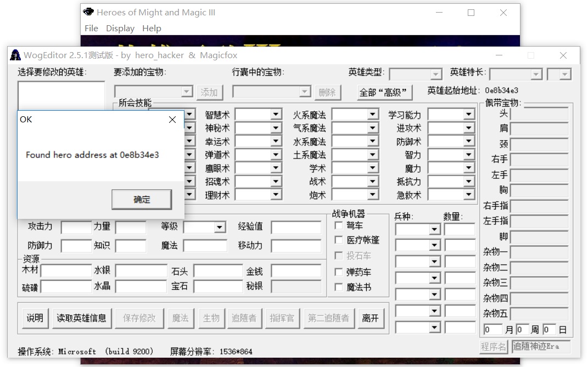The height and width of the screenshot is (367, 588).
Task: Open the Display menu in Heroes window
Action: pyautogui.click(x=120, y=29)
